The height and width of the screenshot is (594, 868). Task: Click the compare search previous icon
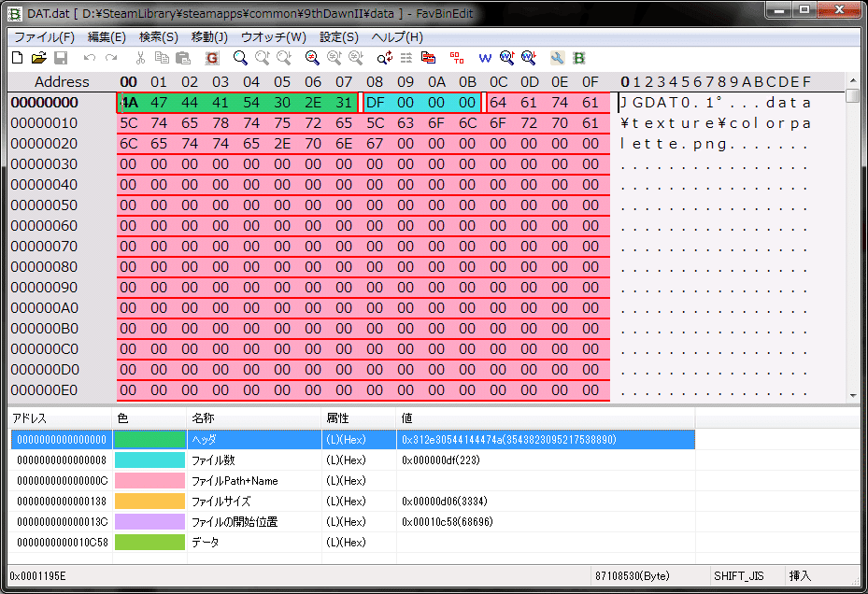(x=334, y=58)
